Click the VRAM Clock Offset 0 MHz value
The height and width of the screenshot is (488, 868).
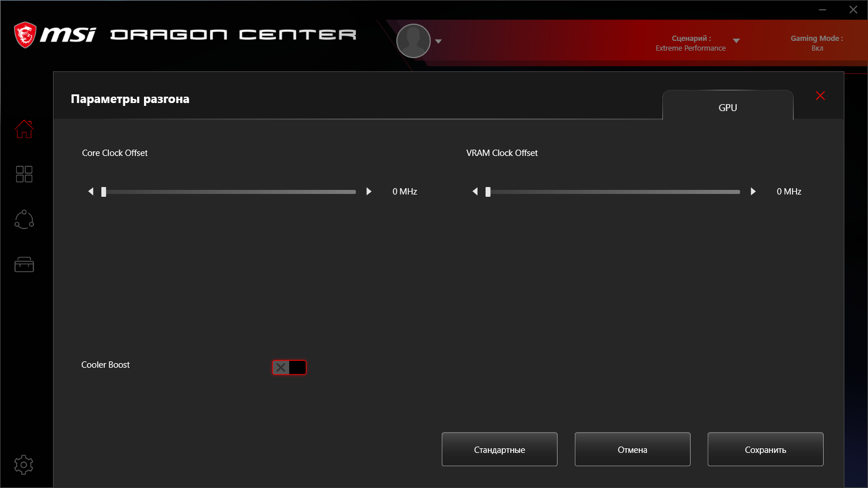pos(789,192)
